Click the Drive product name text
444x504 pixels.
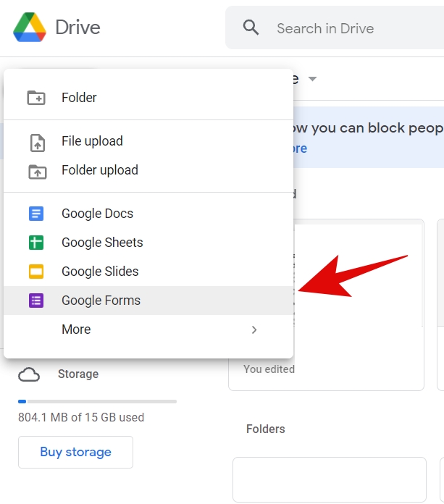(x=78, y=28)
